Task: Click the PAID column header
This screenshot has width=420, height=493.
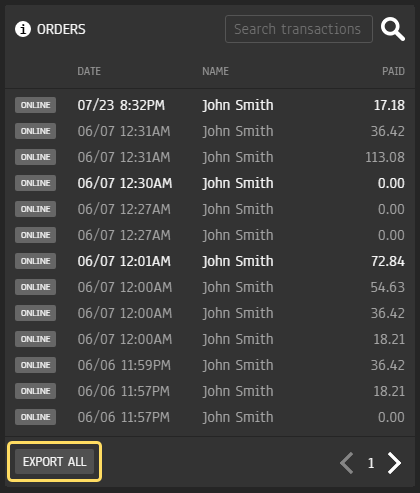Action: coord(393,71)
